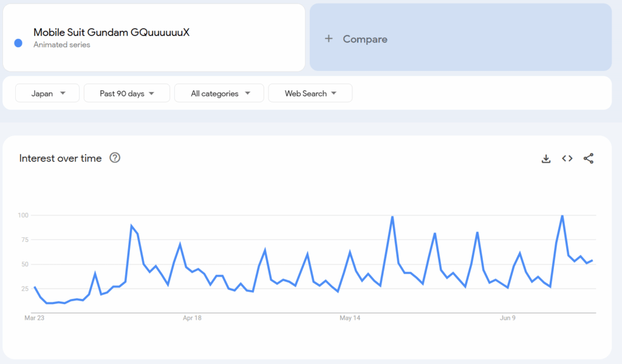The width and height of the screenshot is (622, 364).
Task: Open the All categories dropdown
Action: [x=219, y=93]
